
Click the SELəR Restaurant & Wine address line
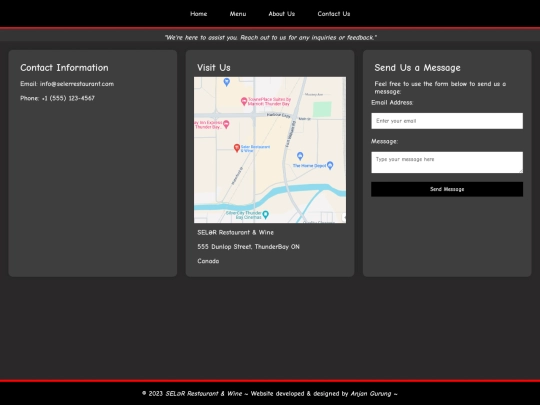pos(236,232)
